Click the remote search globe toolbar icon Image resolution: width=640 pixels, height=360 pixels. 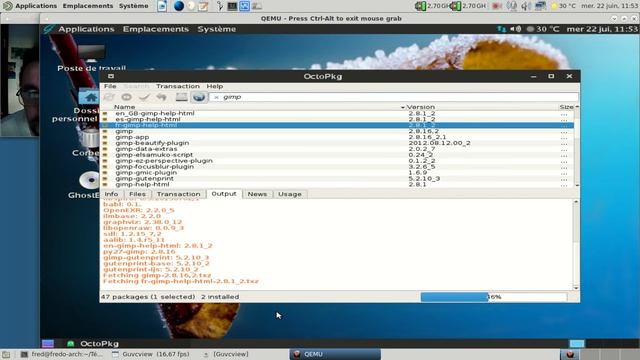tap(199, 97)
